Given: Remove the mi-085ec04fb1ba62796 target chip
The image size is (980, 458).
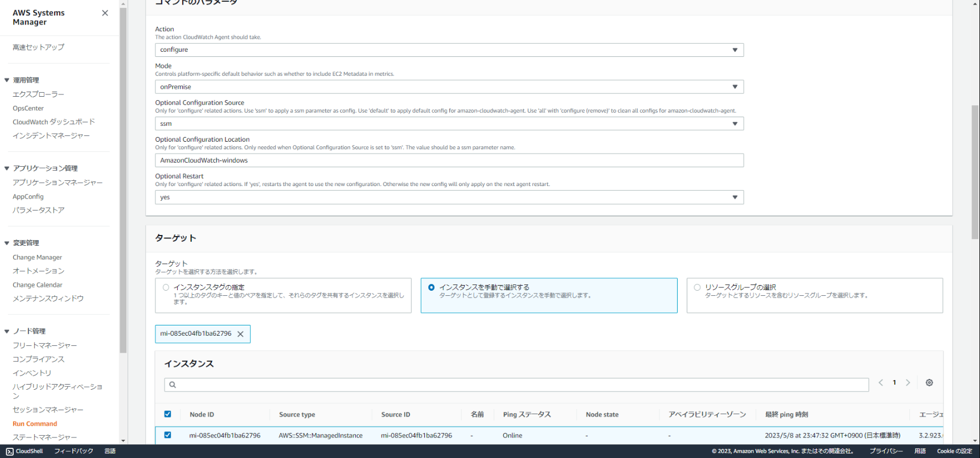Looking at the screenshot, I should [240, 334].
